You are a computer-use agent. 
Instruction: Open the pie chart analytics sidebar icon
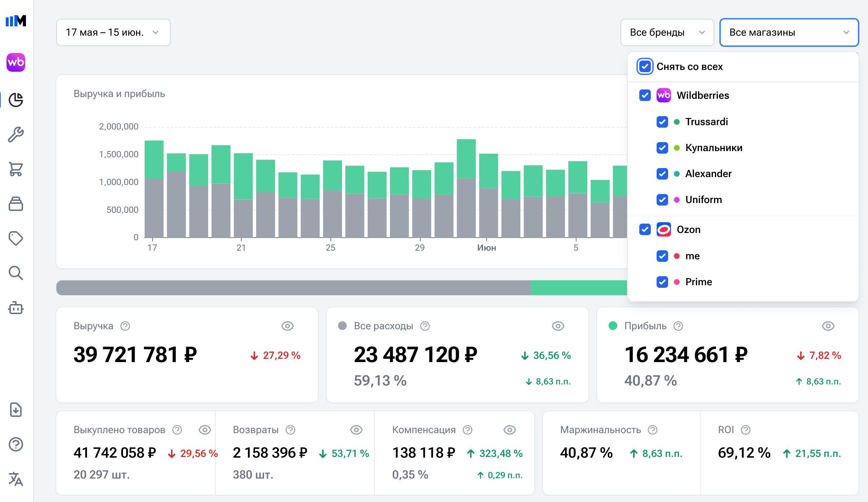(16, 100)
